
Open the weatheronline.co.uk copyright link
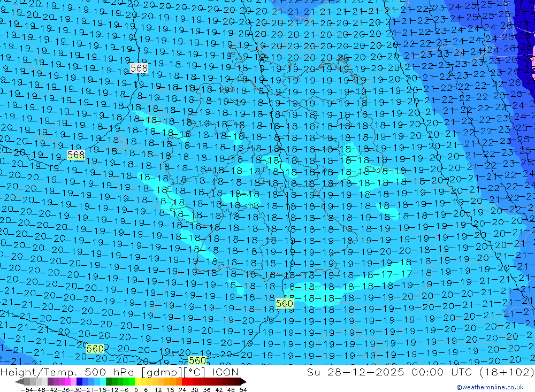tap(490, 387)
